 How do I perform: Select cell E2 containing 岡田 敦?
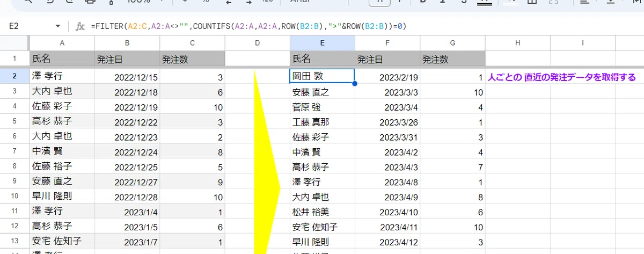(x=322, y=77)
